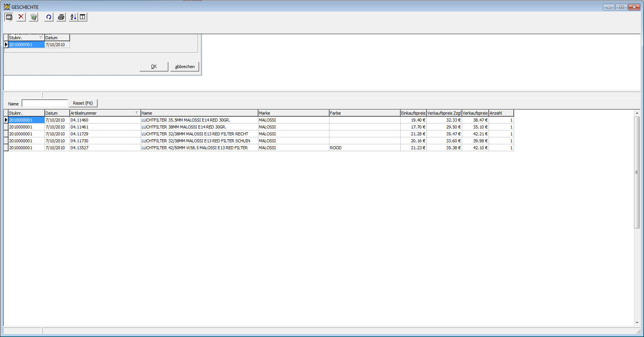
Task: Click the ROOD color cell
Action: [x=364, y=148]
